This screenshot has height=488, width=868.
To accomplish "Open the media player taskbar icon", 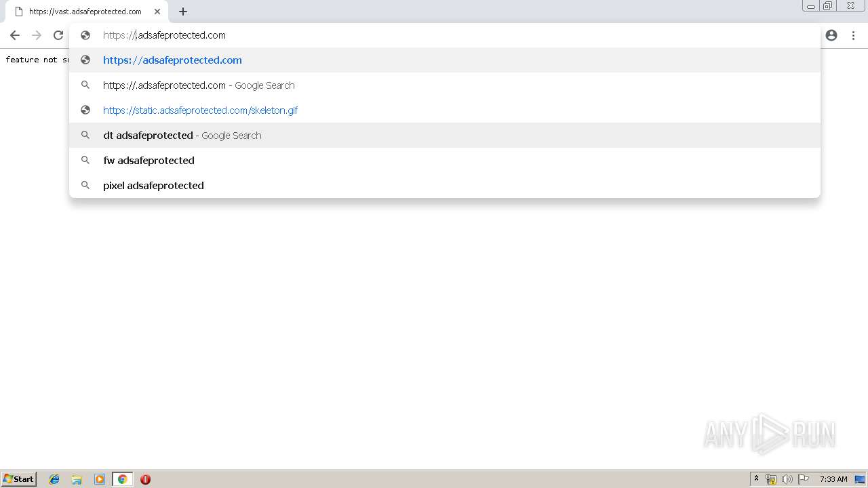I will [100, 479].
